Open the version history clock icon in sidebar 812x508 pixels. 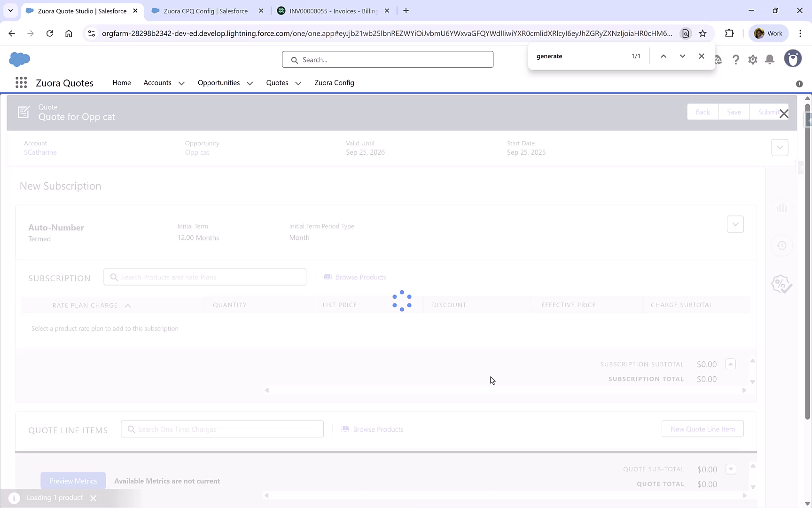pos(781,246)
